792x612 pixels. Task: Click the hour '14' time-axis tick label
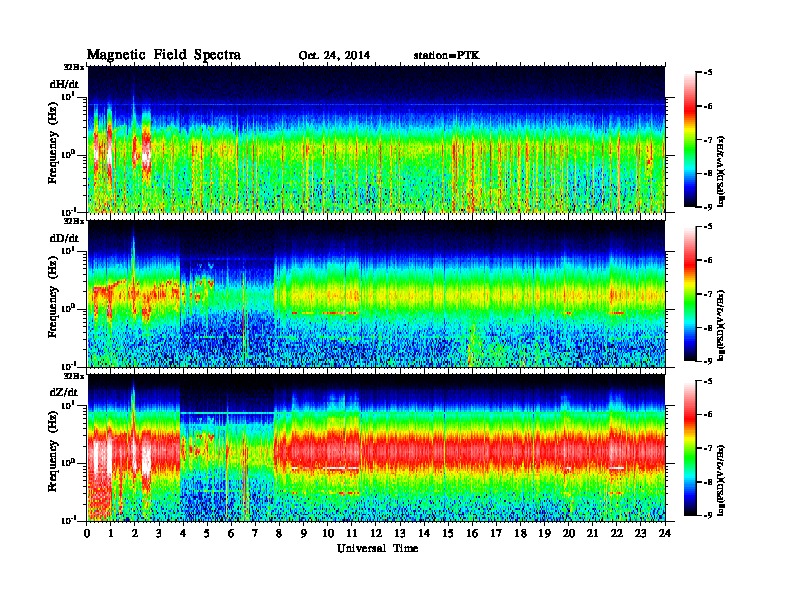tap(424, 533)
